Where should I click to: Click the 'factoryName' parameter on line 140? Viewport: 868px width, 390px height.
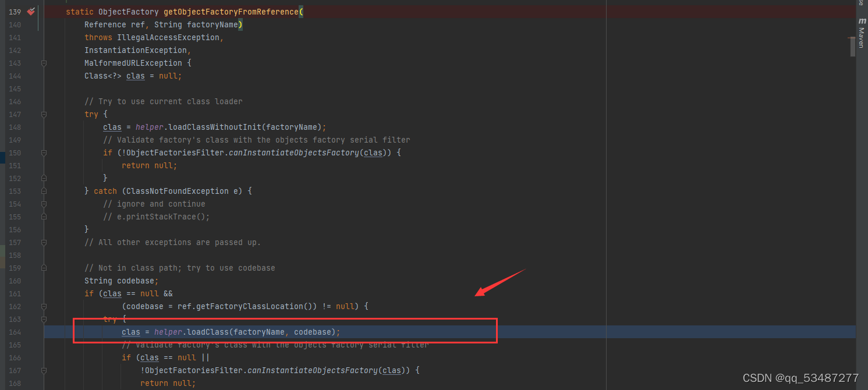click(x=212, y=24)
